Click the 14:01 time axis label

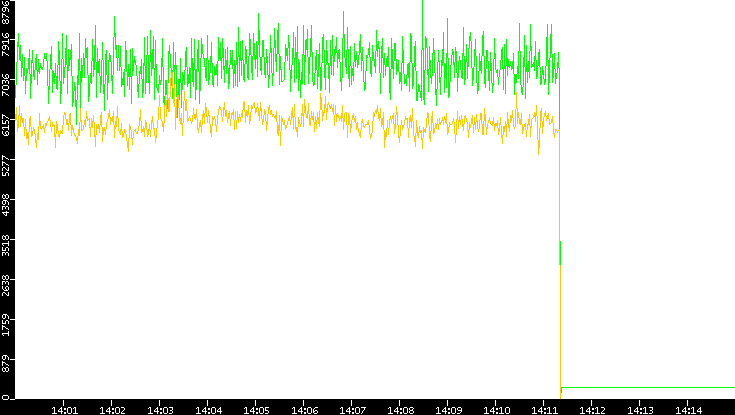(x=65, y=409)
